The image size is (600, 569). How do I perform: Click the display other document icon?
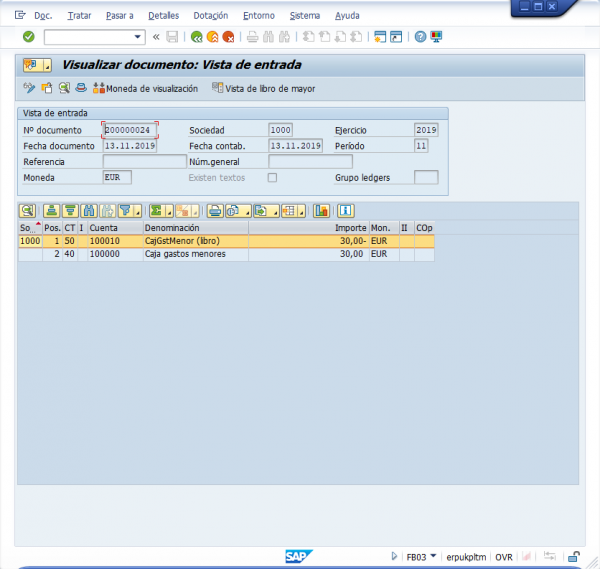[47, 88]
